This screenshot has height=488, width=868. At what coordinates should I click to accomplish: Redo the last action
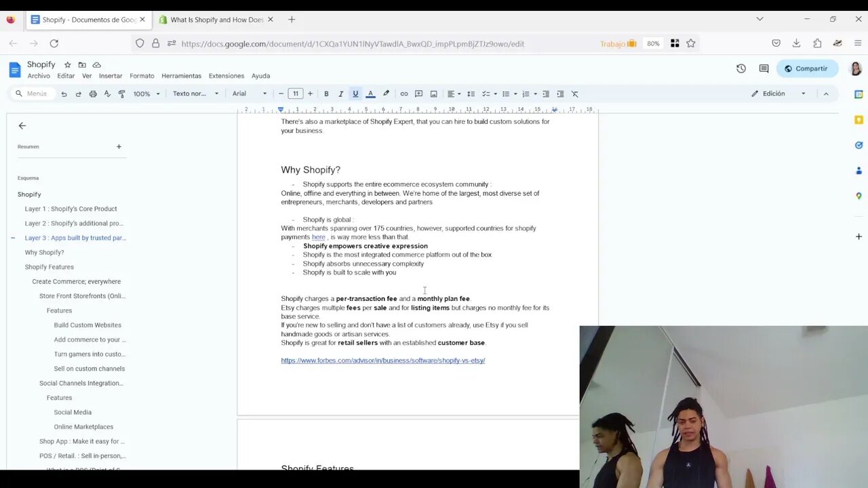click(x=78, y=94)
